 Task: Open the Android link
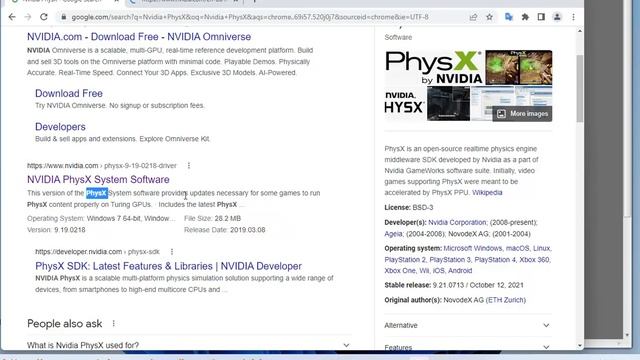tap(460, 271)
